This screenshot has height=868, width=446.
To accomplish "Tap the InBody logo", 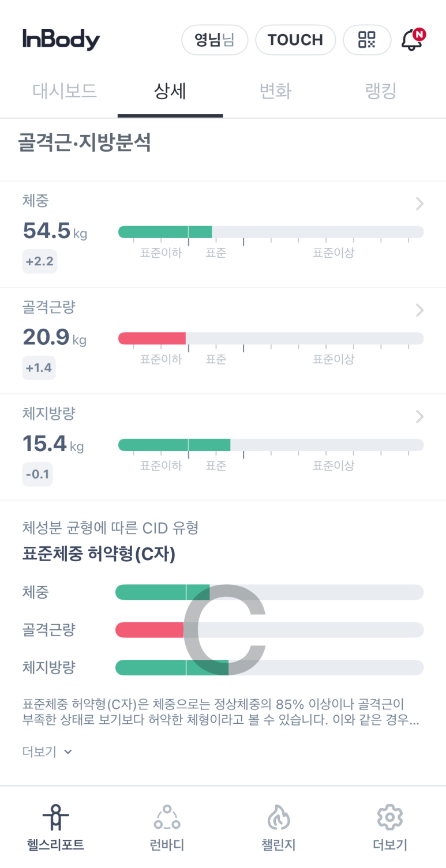I will [61, 39].
